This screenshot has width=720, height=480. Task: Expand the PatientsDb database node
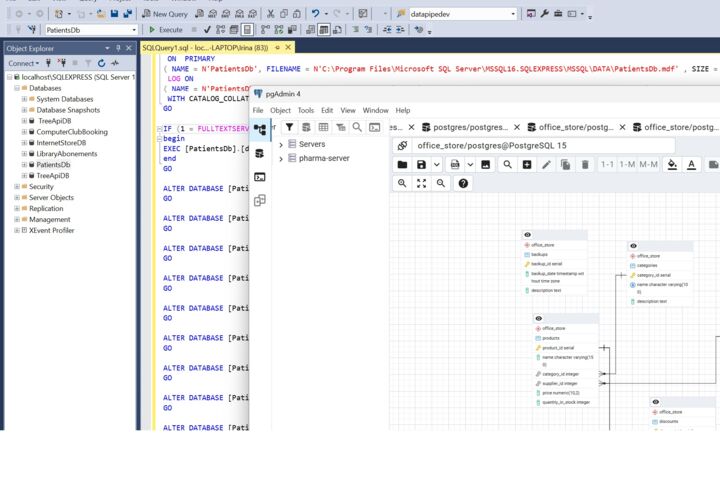24,164
